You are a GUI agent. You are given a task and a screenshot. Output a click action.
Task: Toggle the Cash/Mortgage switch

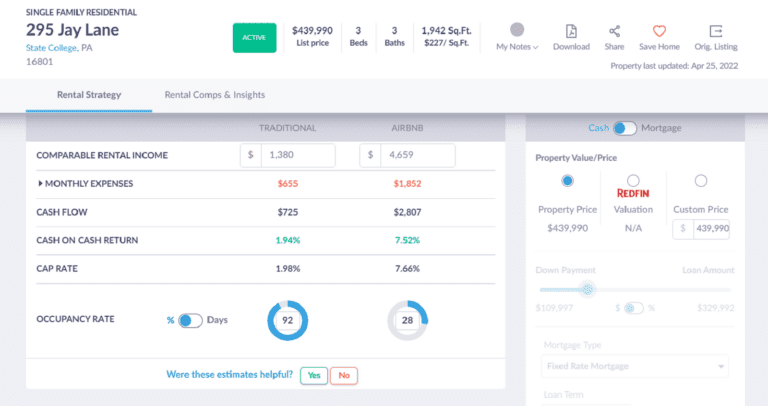click(625, 128)
